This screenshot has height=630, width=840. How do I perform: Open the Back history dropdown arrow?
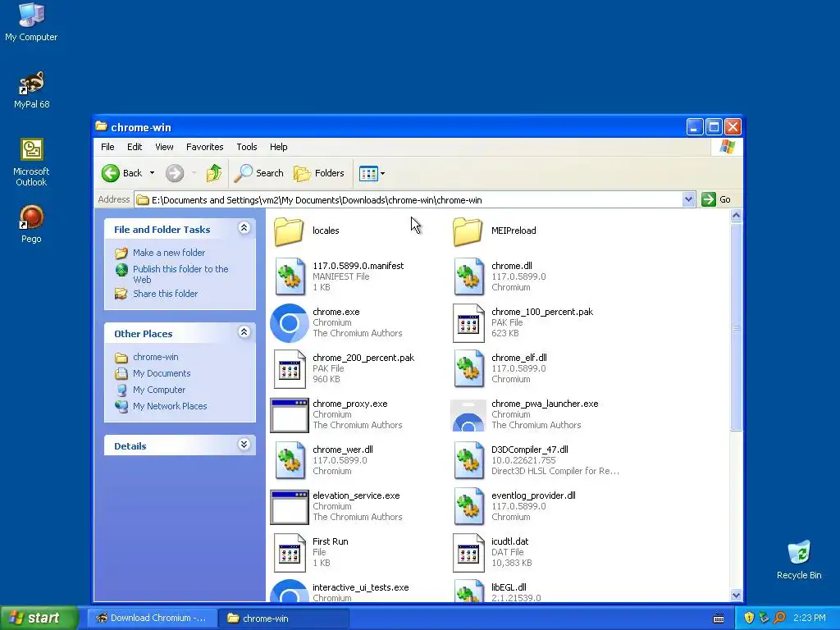tap(152, 173)
